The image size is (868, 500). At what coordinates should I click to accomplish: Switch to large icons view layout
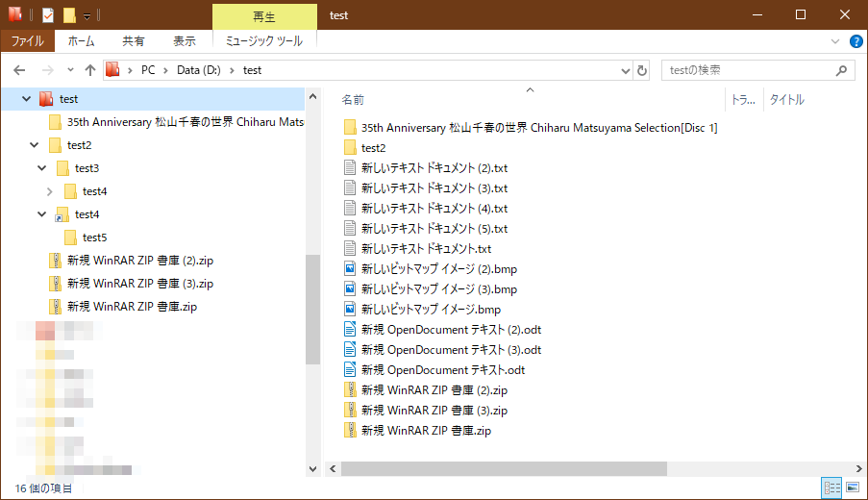[852, 488]
